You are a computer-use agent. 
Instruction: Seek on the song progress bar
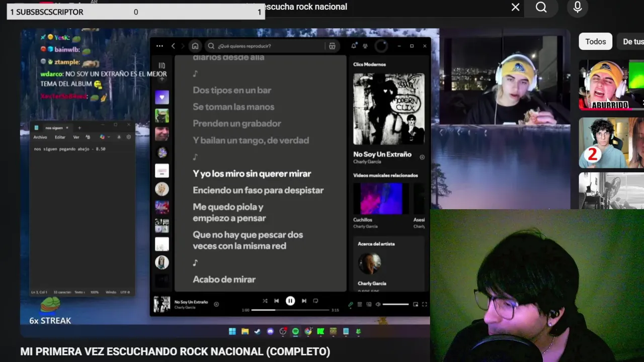[290, 310]
